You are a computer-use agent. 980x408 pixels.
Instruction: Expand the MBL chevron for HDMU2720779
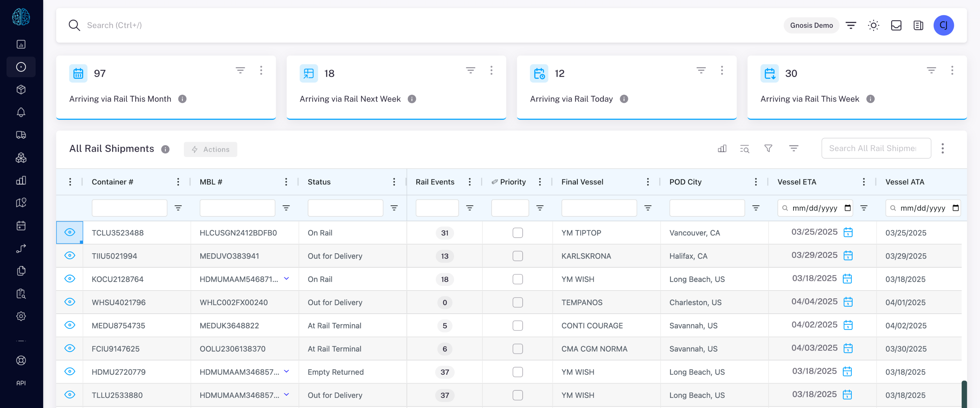[286, 371]
